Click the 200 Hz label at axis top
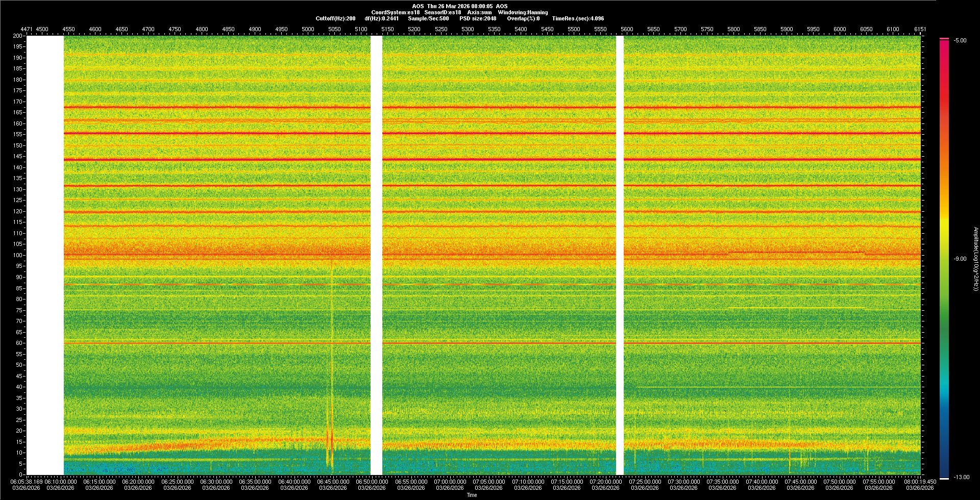 tap(18, 36)
